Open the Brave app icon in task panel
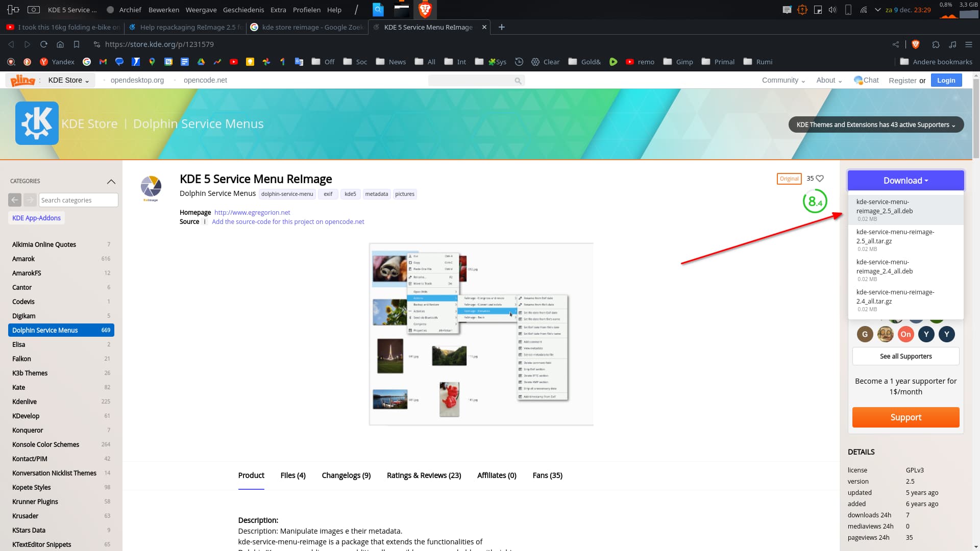Screen dimensions: 980x551 click(425, 10)
